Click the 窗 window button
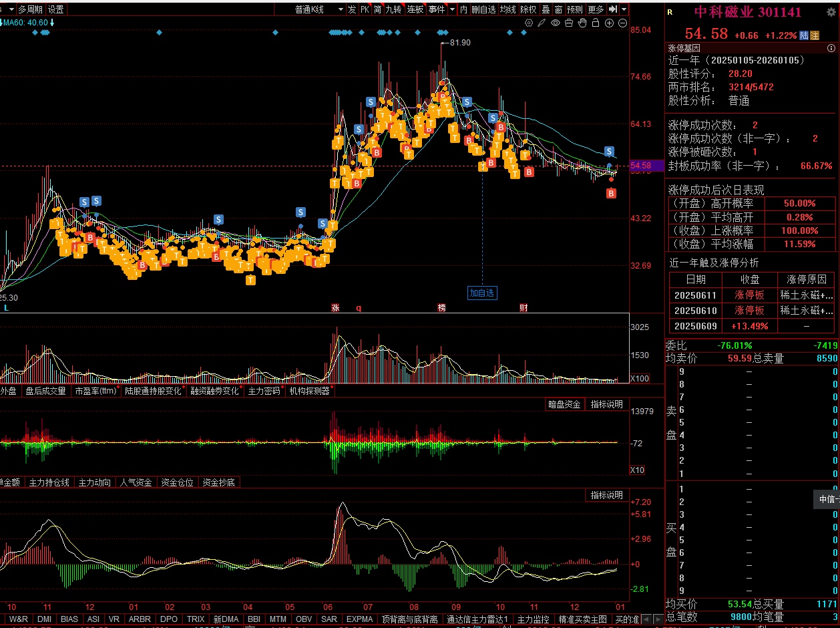The width and height of the screenshot is (840, 628). (x=558, y=9)
